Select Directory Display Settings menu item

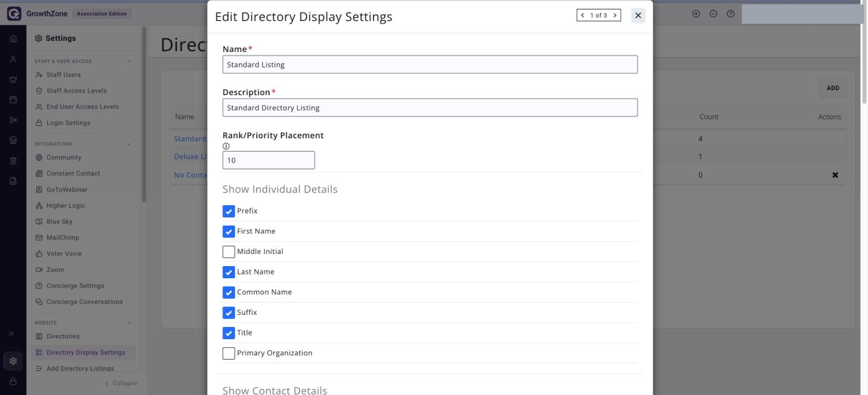(83, 352)
